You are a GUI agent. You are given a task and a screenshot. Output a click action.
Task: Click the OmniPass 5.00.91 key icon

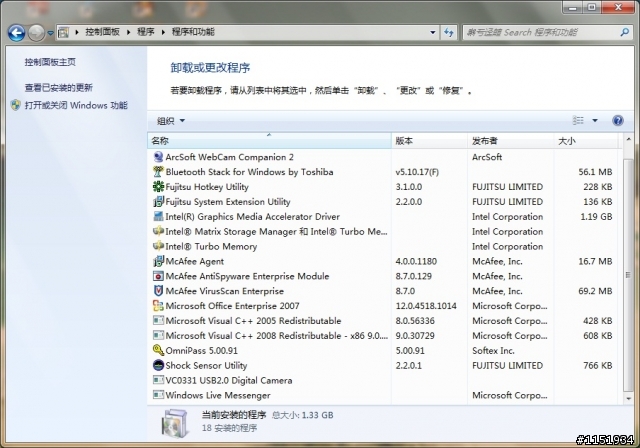coord(158,350)
